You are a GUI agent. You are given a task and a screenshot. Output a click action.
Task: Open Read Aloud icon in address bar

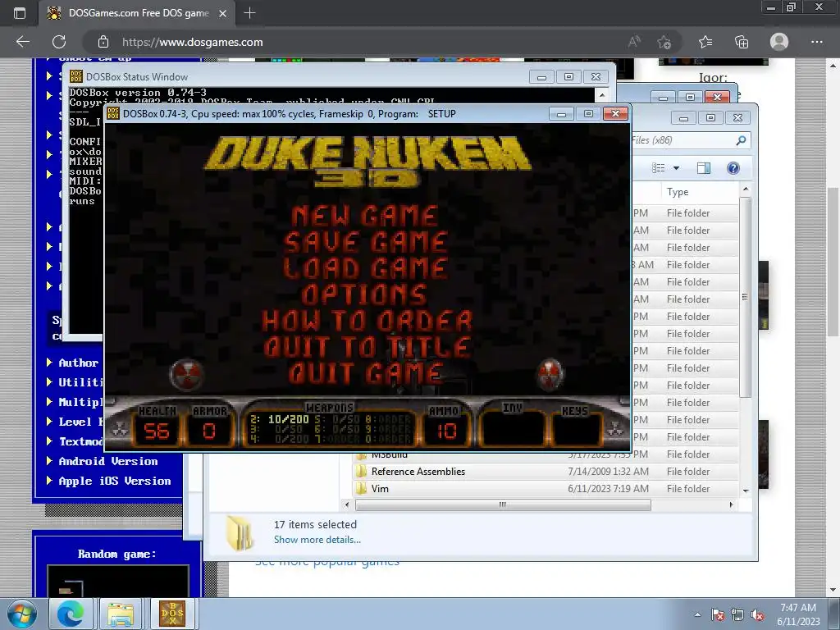pos(634,42)
